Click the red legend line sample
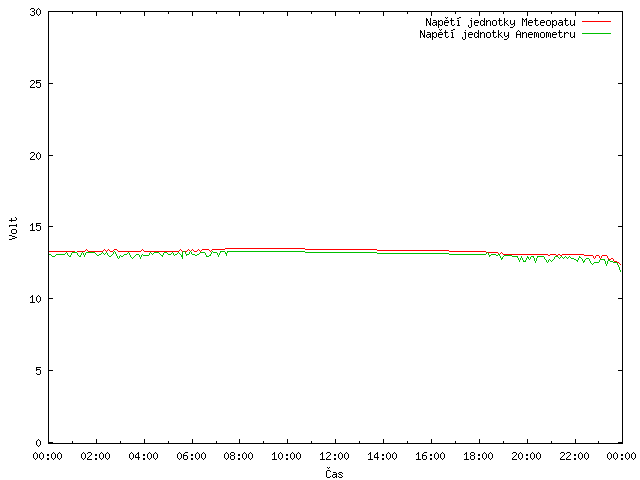 click(x=596, y=21)
